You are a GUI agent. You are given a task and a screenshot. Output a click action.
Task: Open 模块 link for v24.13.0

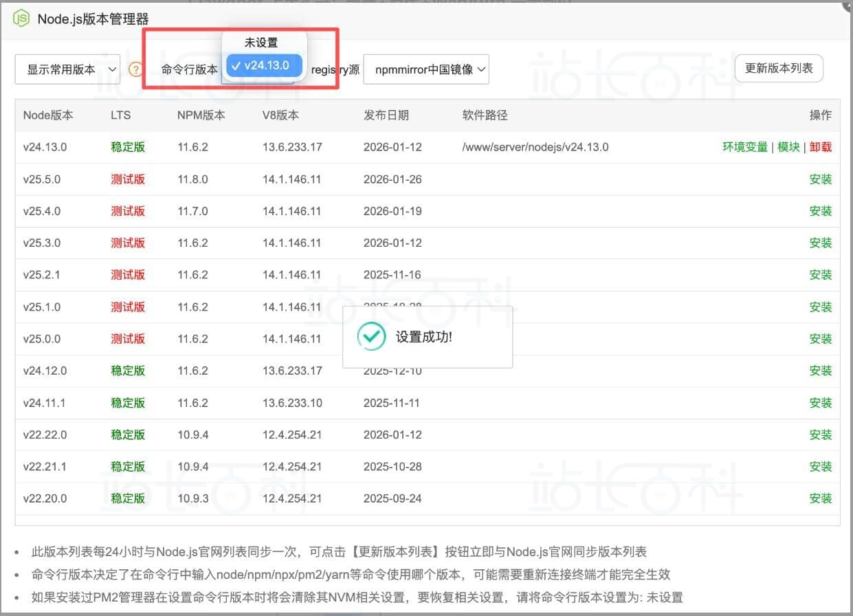coord(788,147)
